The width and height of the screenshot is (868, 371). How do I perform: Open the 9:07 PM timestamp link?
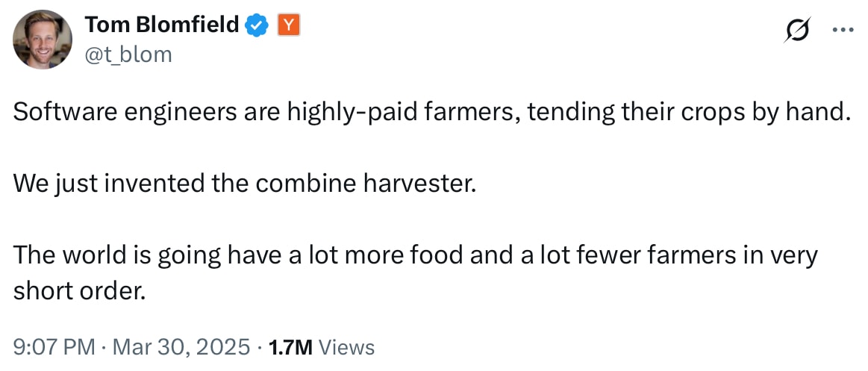[x=54, y=347]
